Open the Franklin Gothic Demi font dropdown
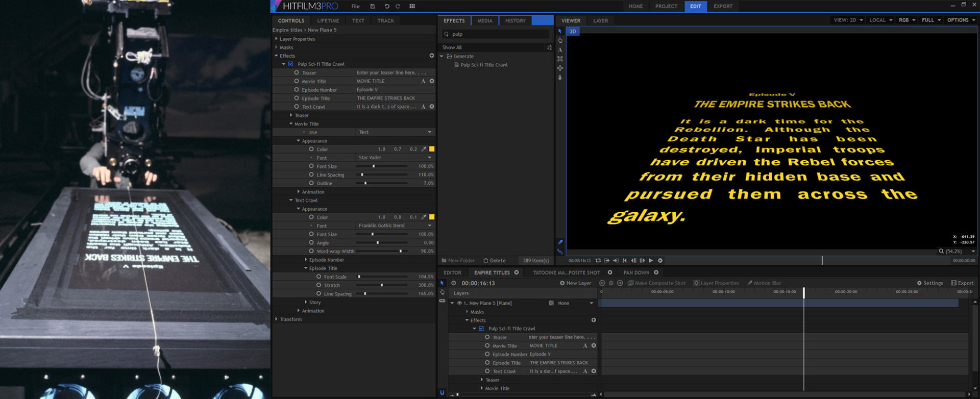This screenshot has width=980, height=399. (396, 226)
